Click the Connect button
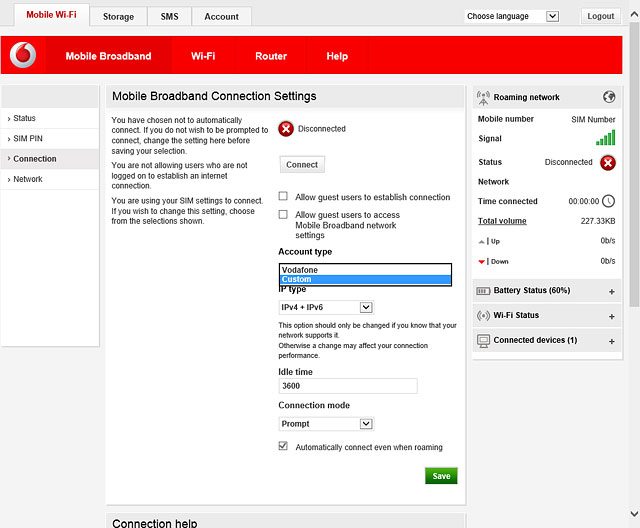Viewport: 640px width, 528px height. (302, 164)
